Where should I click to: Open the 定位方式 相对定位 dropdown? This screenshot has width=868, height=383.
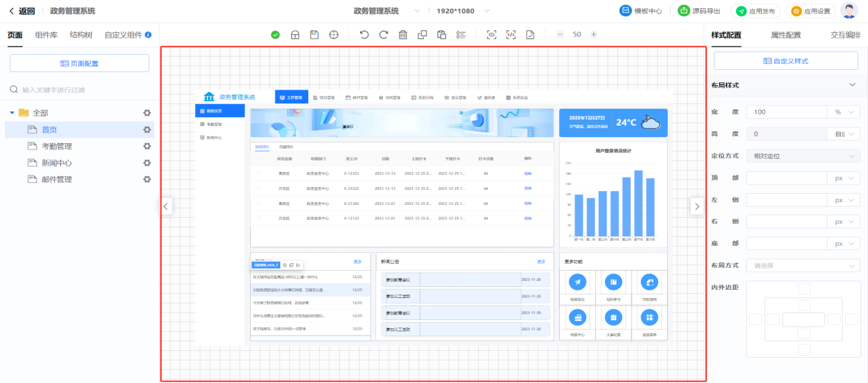pos(803,156)
